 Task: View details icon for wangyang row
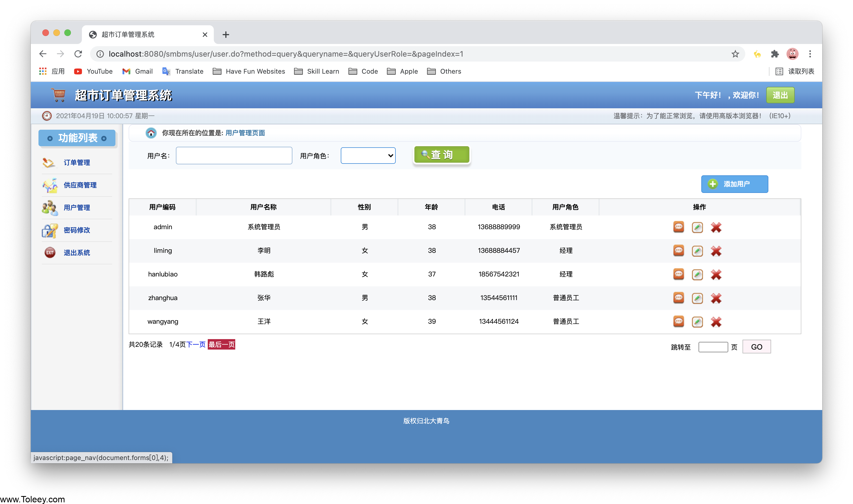point(678,321)
